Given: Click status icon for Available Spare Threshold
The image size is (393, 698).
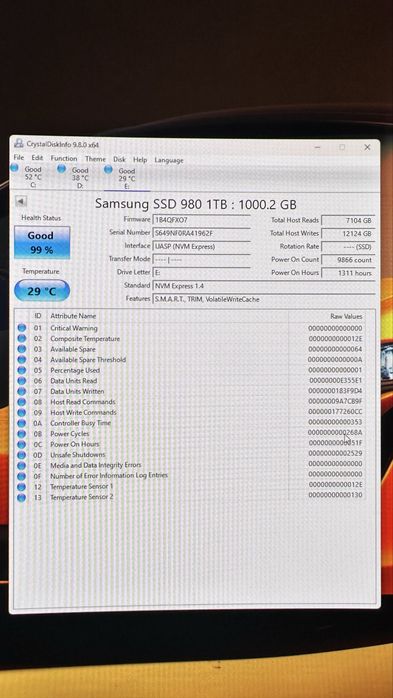Looking at the screenshot, I should click(21, 359).
